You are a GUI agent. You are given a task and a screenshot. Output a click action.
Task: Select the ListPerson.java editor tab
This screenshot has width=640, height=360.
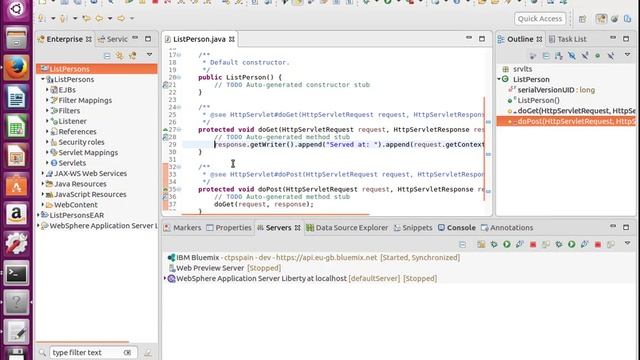[x=200, y=39]
